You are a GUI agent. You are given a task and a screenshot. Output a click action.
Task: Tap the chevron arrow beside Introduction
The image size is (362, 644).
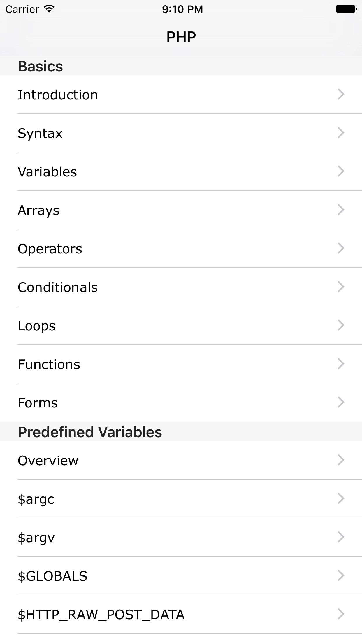click(x=341, y=94)
